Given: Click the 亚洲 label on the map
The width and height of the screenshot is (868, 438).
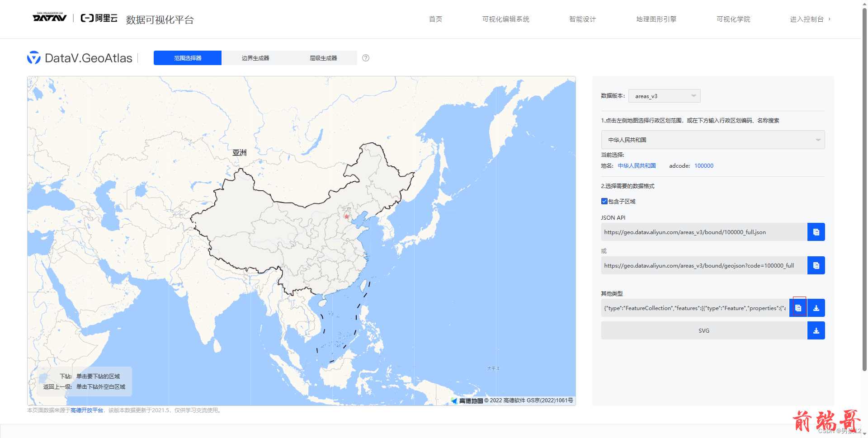Looking at the screenshot, I should 240,153.
